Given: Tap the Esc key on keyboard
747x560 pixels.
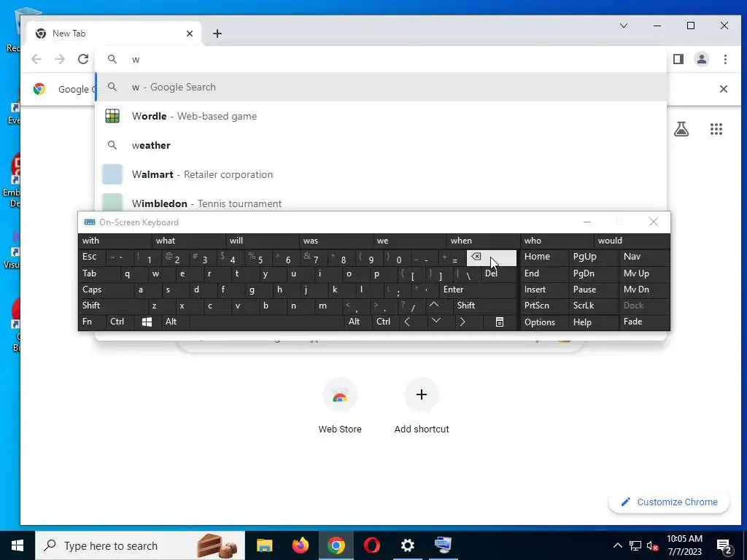Looking at the screenshot, I should click(x=91, y=257).
